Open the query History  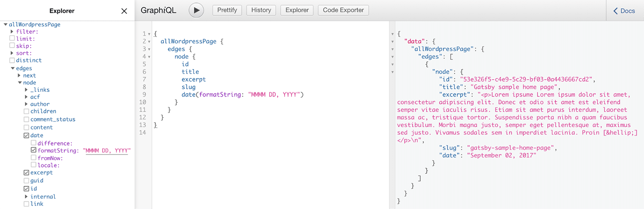click(261, 10)
